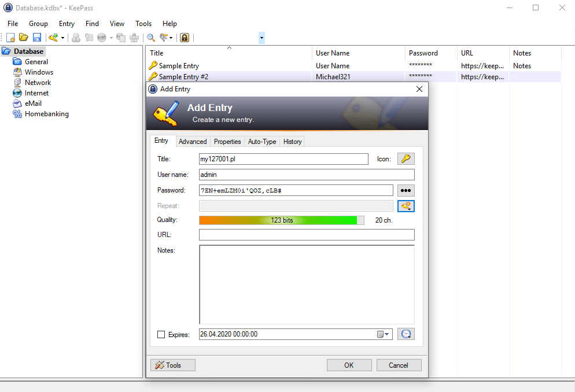Switch to the Entry tab
This screenshot has height=392, width=575.
[161, 140]
